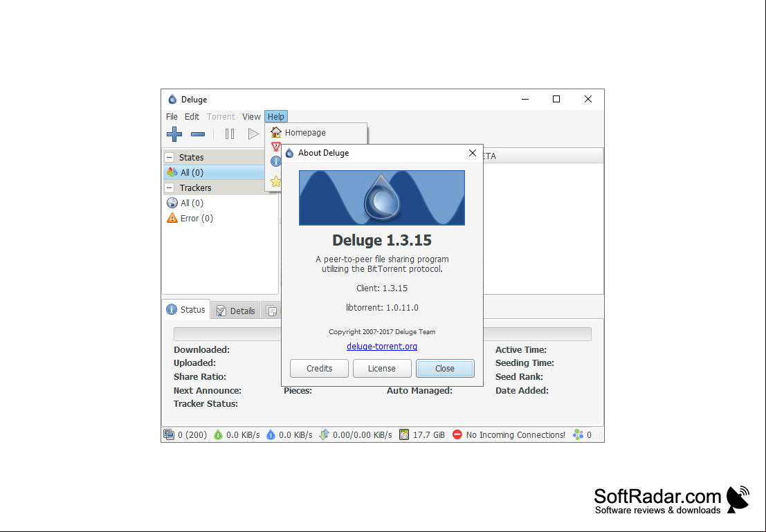Click the protocol traffic arrows icon

[325, 434]
